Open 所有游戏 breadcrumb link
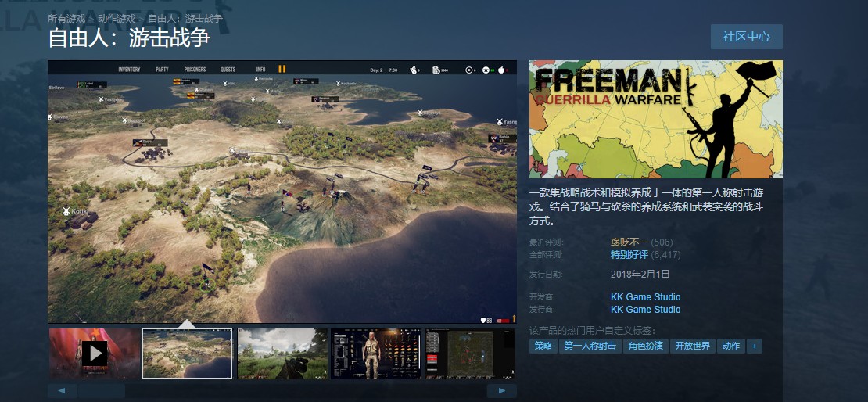 pyautogui.click(x=66, y=19)
